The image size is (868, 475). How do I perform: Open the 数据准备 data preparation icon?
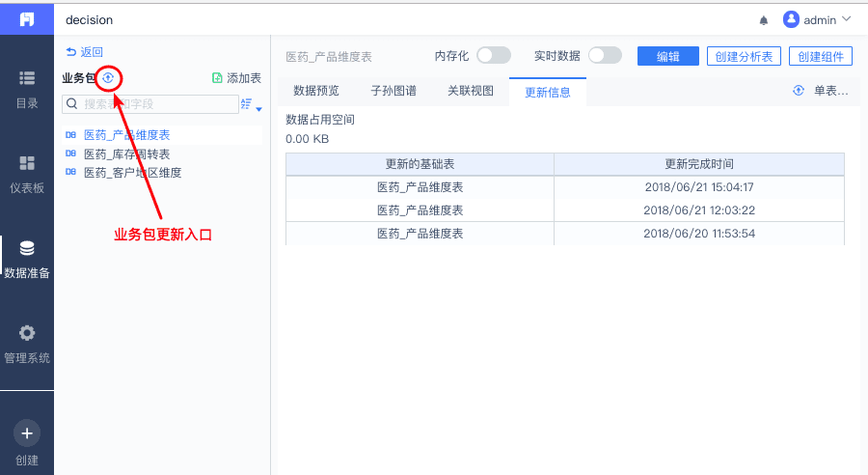point(27,248)
